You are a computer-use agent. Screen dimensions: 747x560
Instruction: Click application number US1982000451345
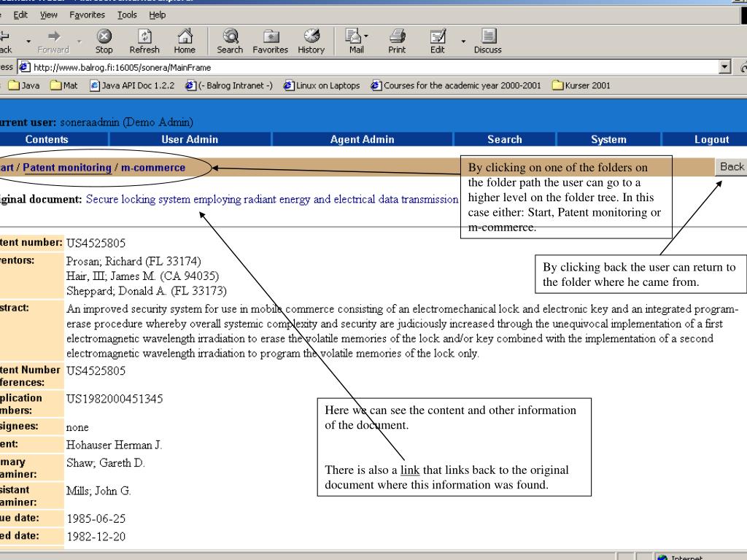(115, 399)
